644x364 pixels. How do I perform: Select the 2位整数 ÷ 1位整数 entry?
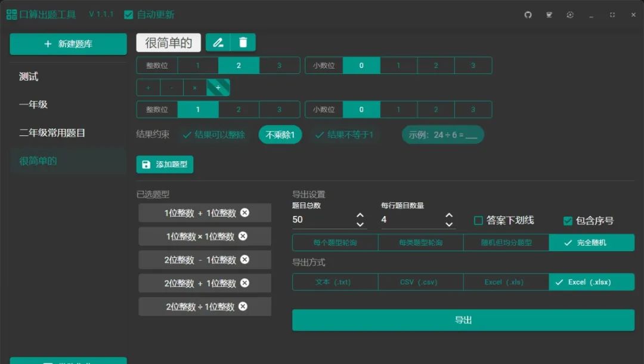pyautogui.click(x=205, y=307)
